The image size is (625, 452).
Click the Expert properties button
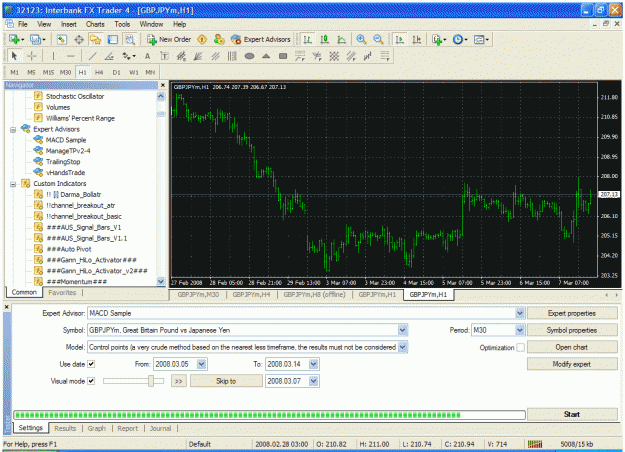(x=572, y=313)
